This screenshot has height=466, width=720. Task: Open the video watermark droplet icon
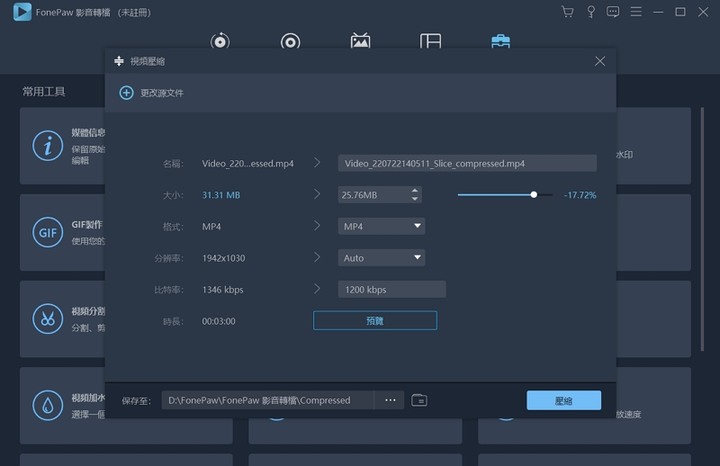48,405
